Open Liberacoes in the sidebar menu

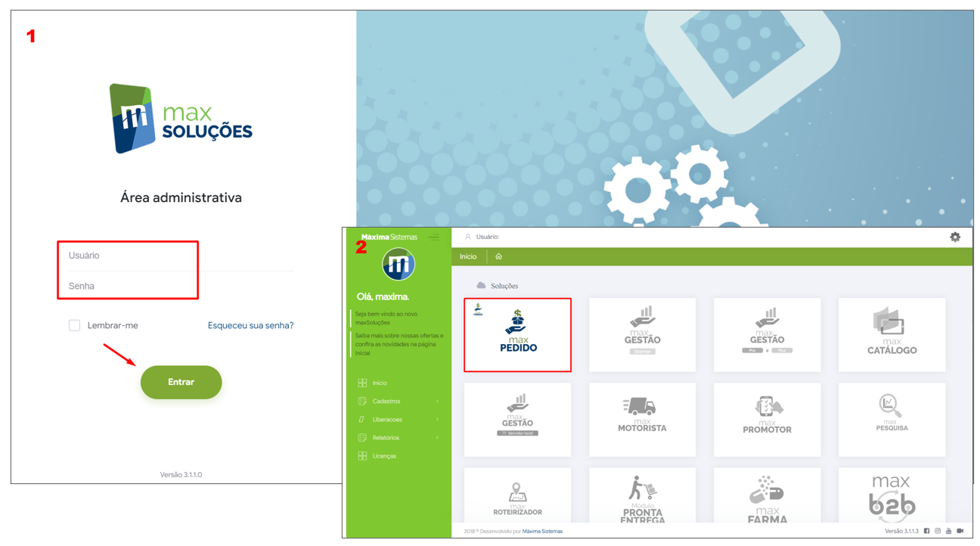[x=387, y=420]
